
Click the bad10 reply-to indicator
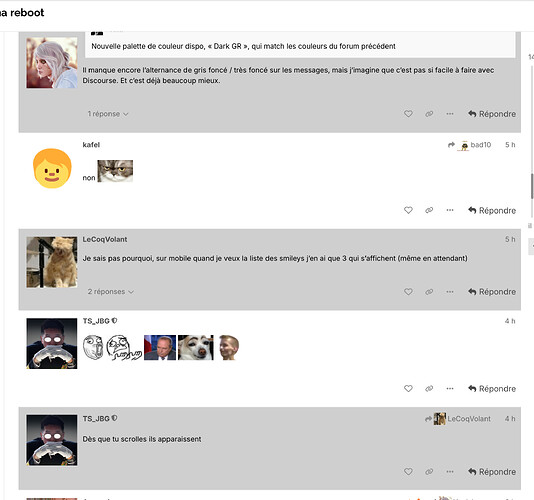469,145
